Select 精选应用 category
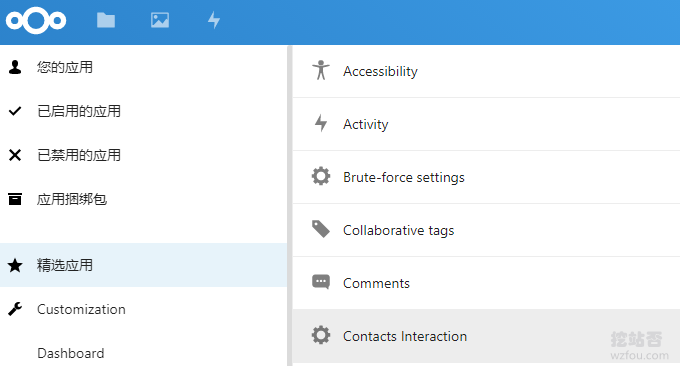This screenshot has height=366, width=680. [144, 265]
